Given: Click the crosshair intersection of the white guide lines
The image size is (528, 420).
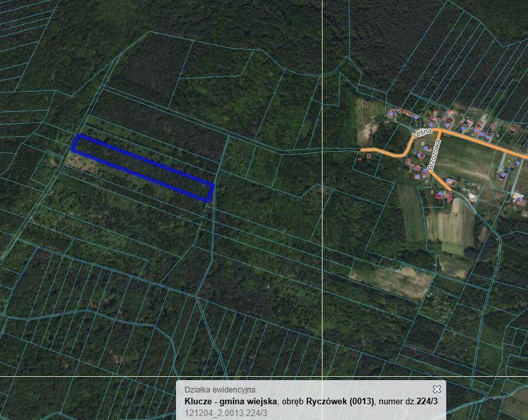Looking at the screenshot, I should 322,377.
